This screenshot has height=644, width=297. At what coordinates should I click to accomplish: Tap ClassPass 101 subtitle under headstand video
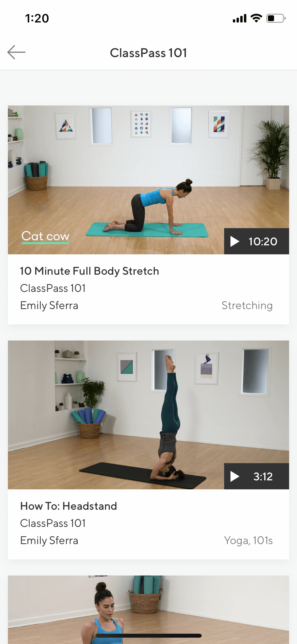pos(53,523)
